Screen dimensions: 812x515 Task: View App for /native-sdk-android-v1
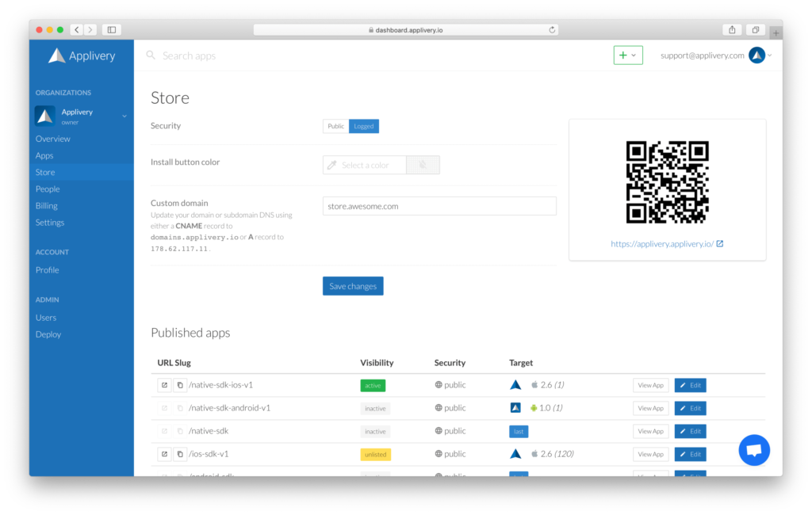click(650, 408)
